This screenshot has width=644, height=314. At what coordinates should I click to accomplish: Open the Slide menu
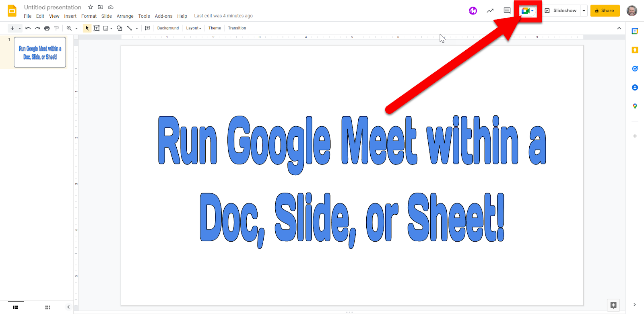click(x=107, y=16)
